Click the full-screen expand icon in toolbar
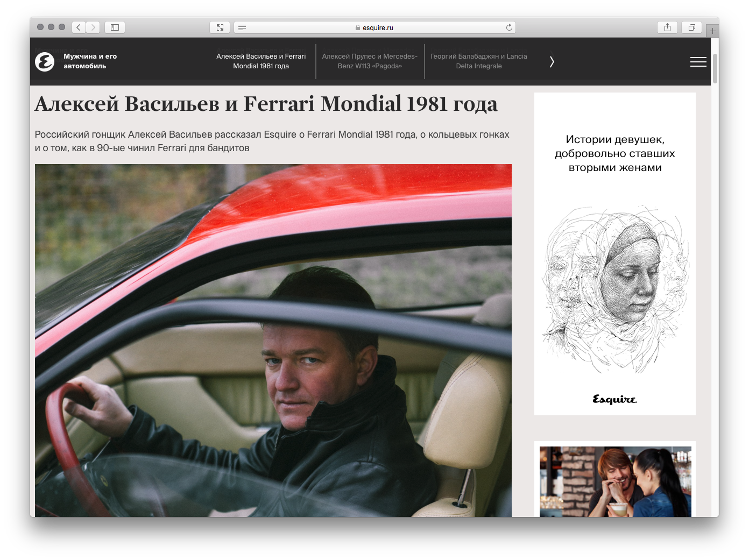This screenshot has width=749, height=560. 220,27
